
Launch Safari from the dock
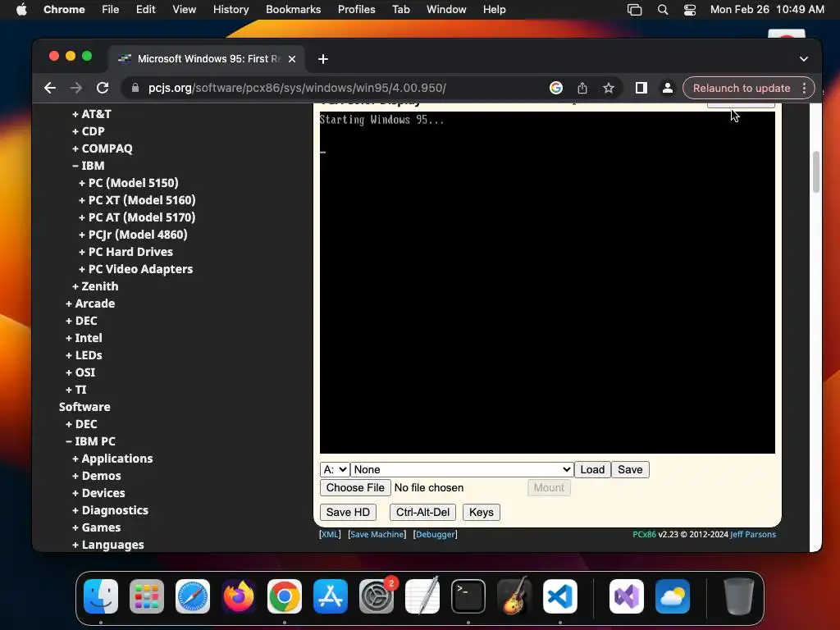[193, 596]
